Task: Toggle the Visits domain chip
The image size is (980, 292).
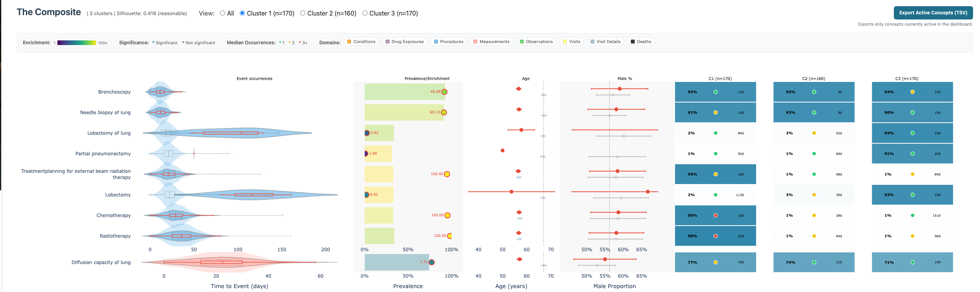Action: (x=571, y=42)
